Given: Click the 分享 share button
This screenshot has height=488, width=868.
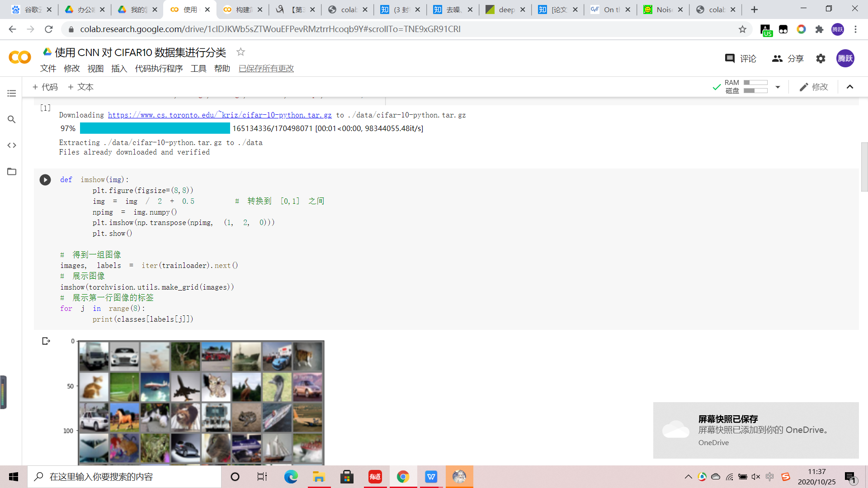Looking at the screenshot, I should tap(788, 59).
